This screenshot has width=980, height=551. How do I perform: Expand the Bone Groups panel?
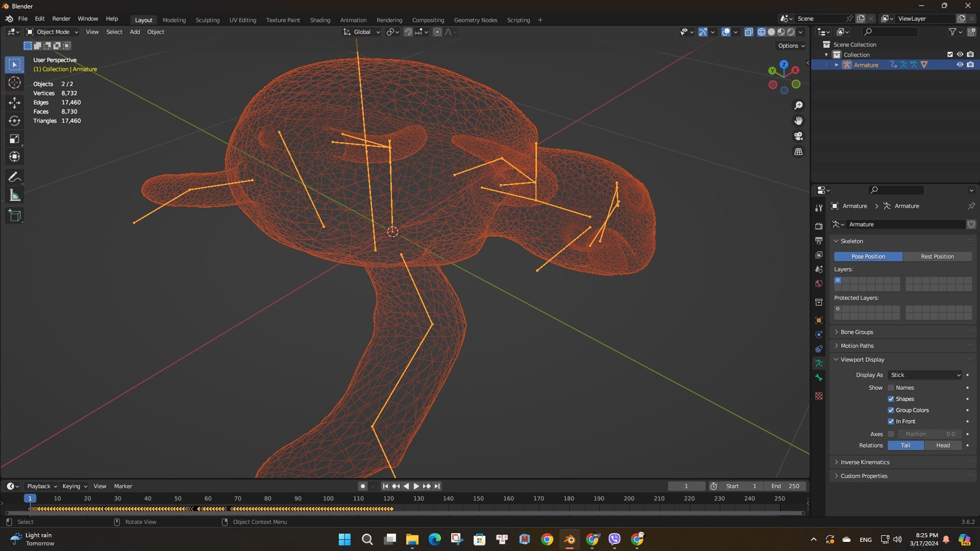pyautogui.click(x=856, y=332)
